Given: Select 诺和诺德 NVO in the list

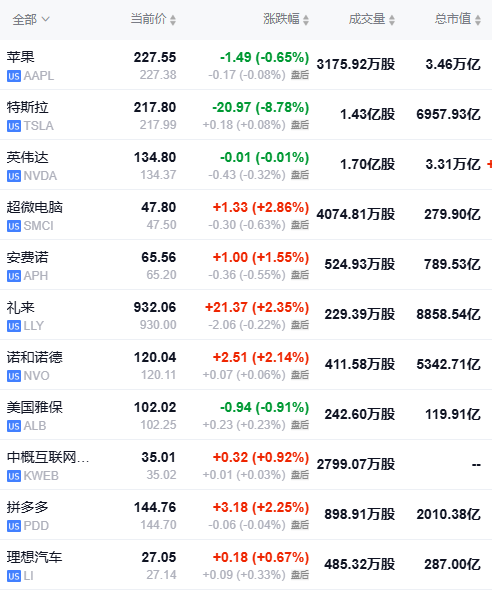Looking at the screenshot, I should click(x=246, y=365).
